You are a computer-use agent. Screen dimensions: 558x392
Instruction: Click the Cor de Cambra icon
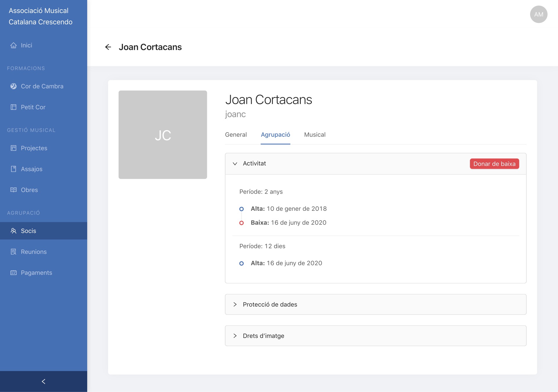tap(13, 86)
